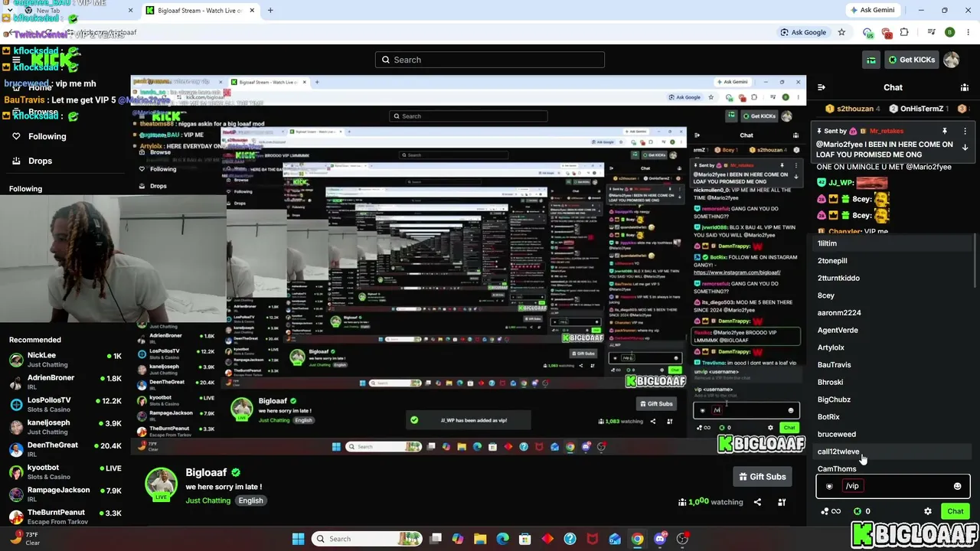Click the Chat send button
Image resolution: width=980 pixels, height=551 pixels.
coord(955,511)
